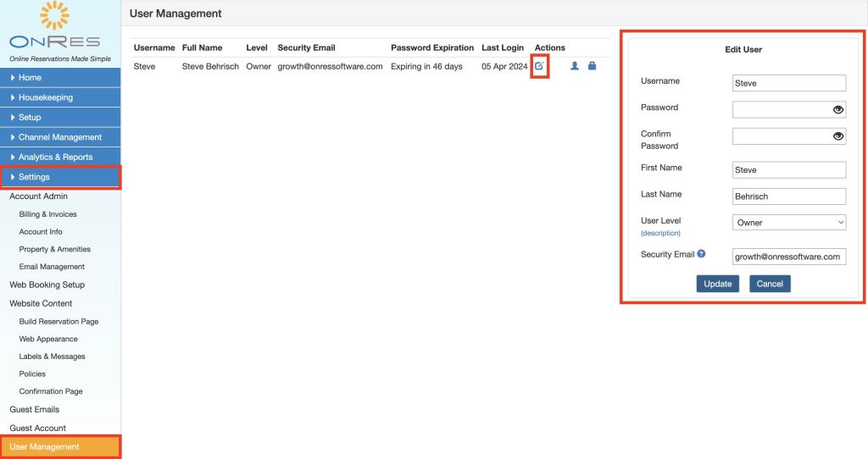Open Guest Account
This screenshot has width=868, height=459.
coord(37,428)
